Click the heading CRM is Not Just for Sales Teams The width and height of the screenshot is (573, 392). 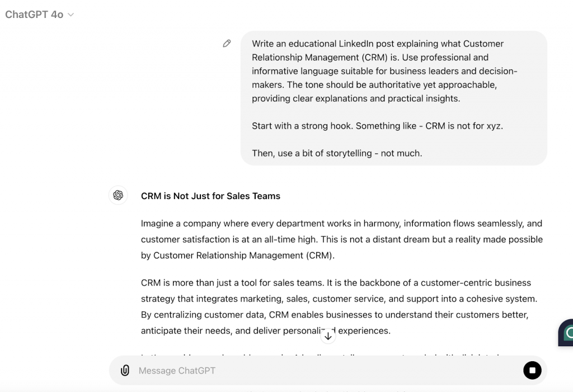point(210,196)
